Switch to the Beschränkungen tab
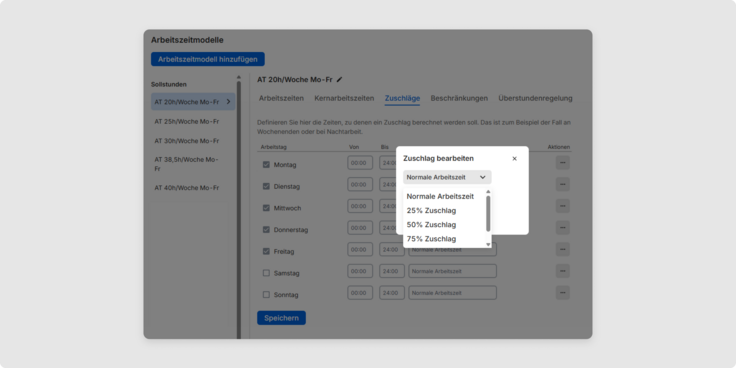Viewport: 736px width, 368px height. pyautogui.click(x=459, y=98)
